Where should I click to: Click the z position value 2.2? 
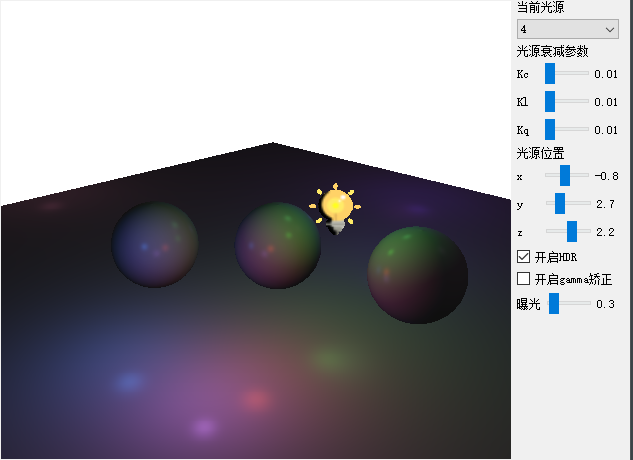(606, 232)
